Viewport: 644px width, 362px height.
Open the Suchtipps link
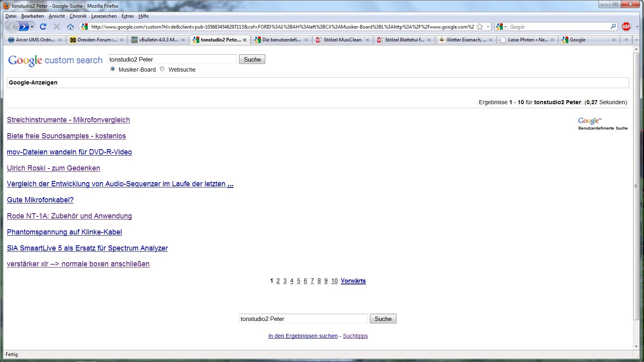pos(355,336)
